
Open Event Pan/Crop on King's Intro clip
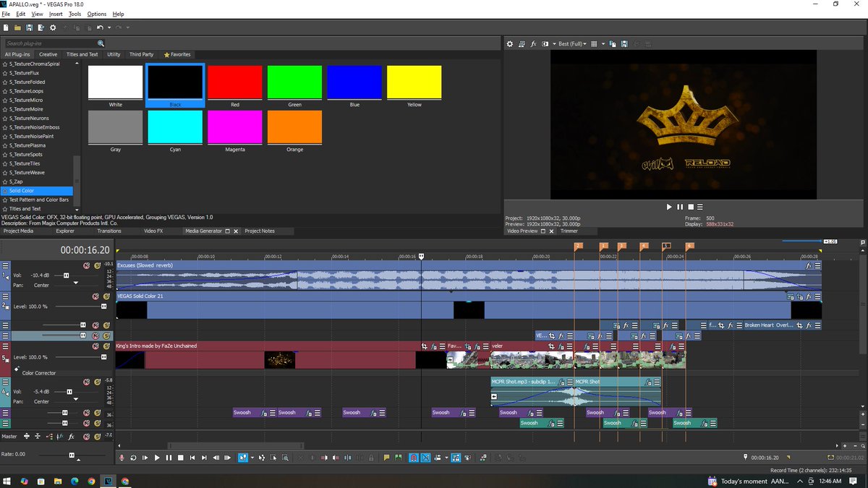[x=424, y=346]
